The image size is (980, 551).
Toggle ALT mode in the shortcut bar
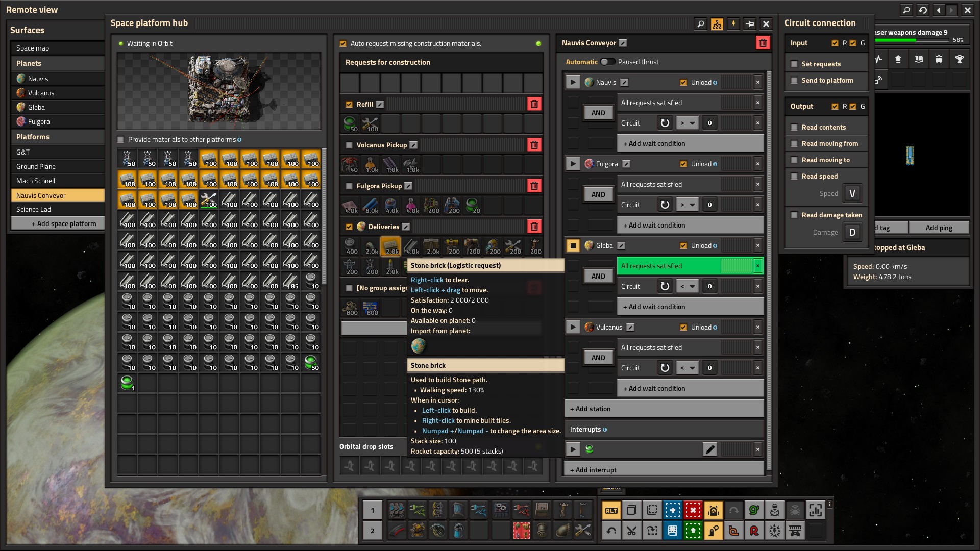tap(611, 510)
